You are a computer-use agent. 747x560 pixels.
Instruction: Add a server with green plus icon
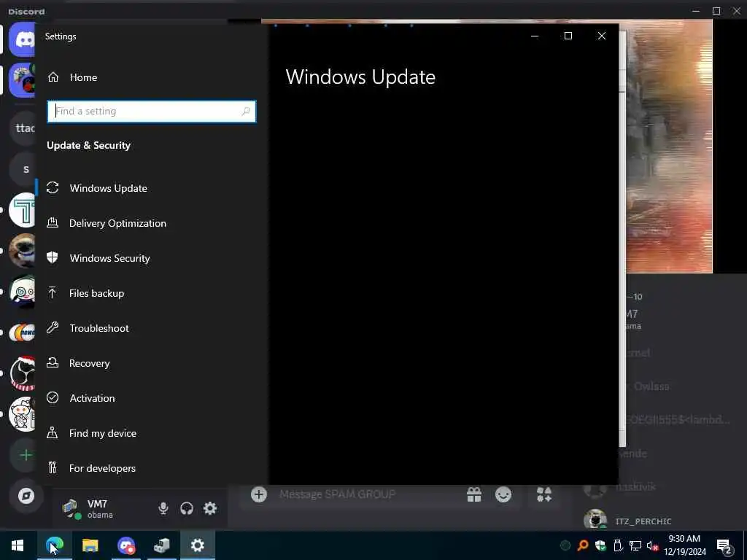[x=26, y=455]
